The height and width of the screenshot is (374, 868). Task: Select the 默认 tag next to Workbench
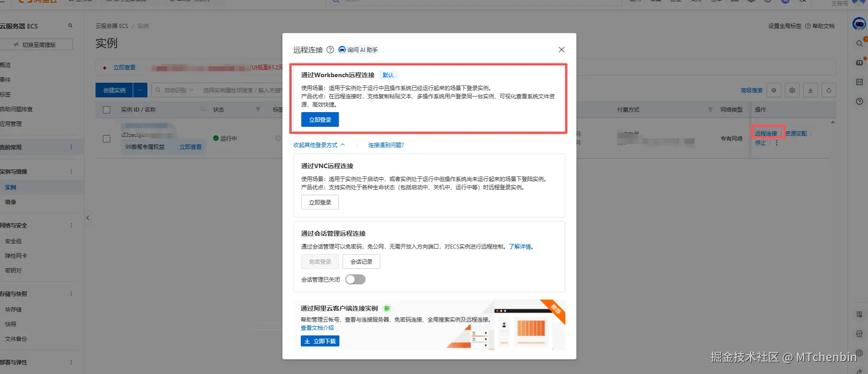click(x=388, y=75)
